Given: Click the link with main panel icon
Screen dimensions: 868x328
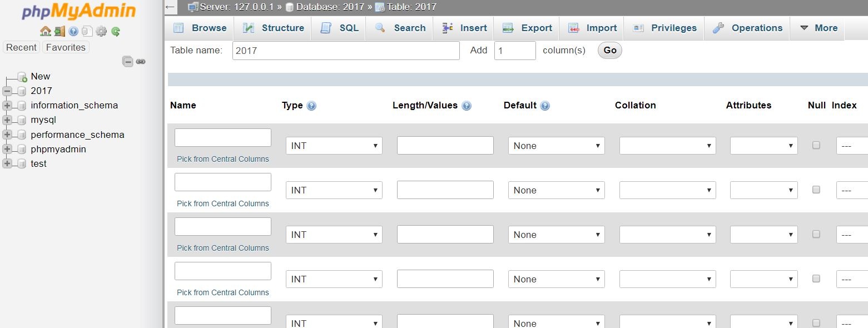Looking at the screenshot, I should point(141,61).
